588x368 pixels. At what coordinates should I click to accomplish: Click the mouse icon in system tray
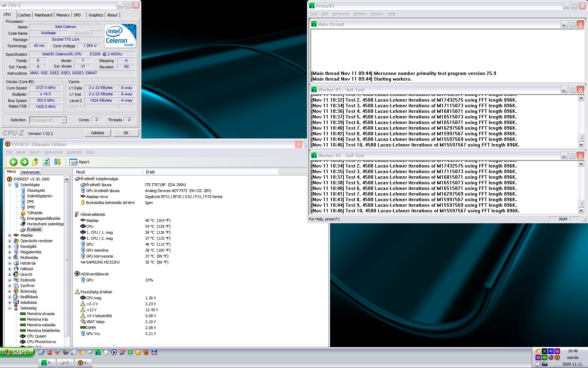[538, 364]
